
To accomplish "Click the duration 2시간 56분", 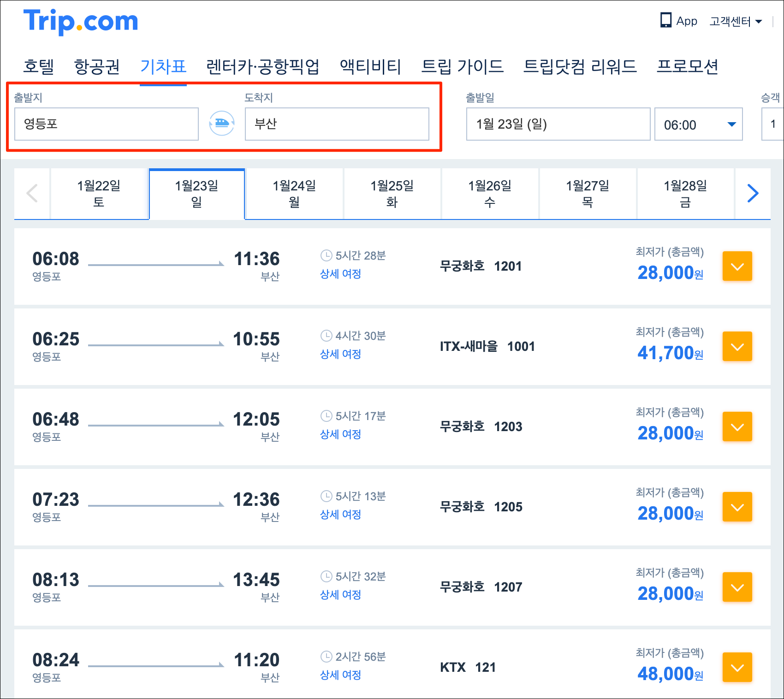I will click(360, 657).
